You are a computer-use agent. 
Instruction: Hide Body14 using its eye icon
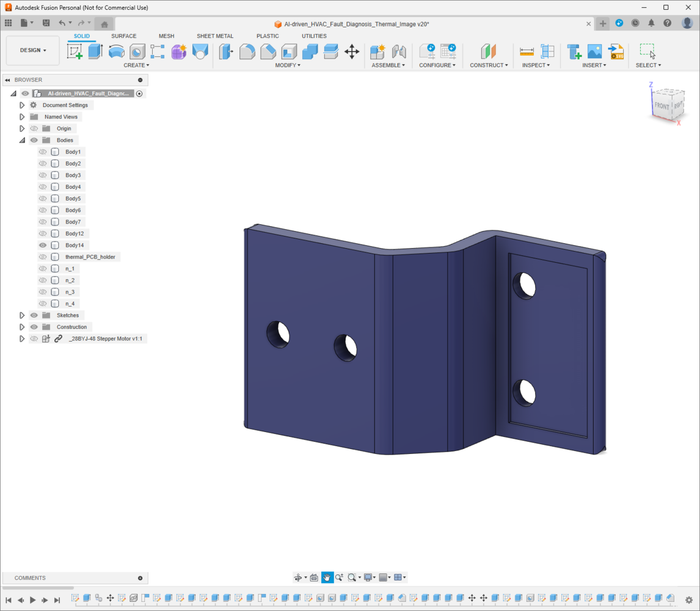click(43, 245)
